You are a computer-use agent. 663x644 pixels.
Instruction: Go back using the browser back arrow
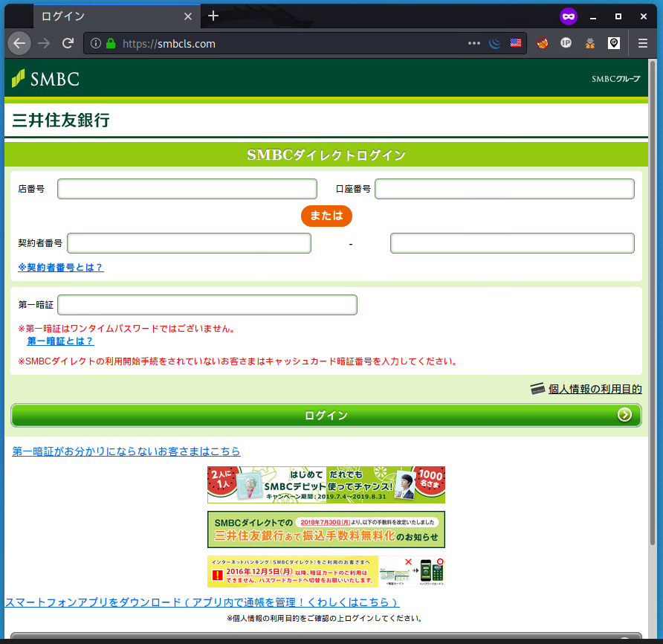[19, 43]
